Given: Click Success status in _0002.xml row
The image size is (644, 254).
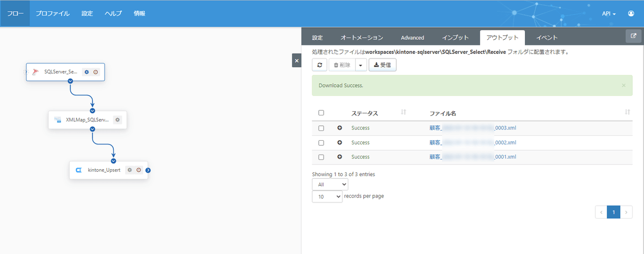Looking at the screenshot, I should [361, 143].
